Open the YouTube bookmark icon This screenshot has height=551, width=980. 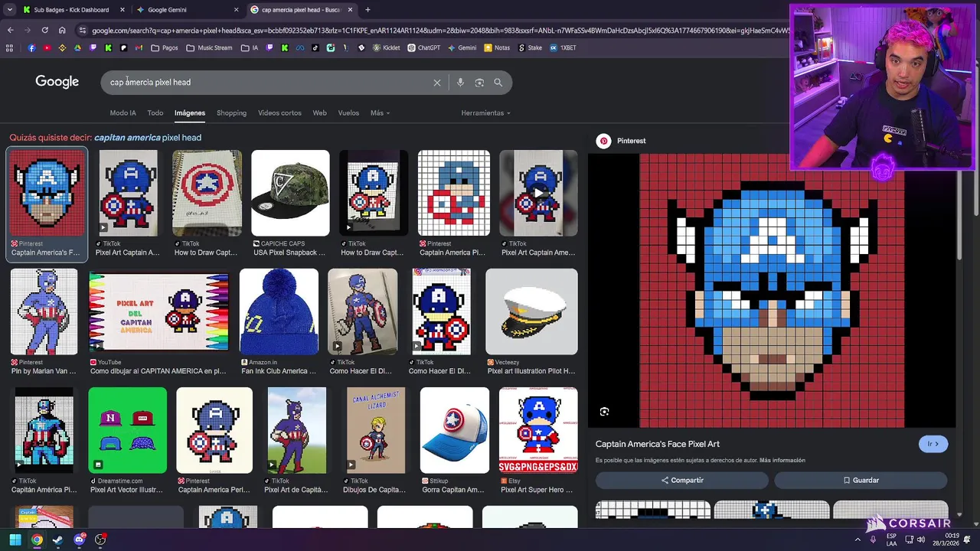pos(47,47)
